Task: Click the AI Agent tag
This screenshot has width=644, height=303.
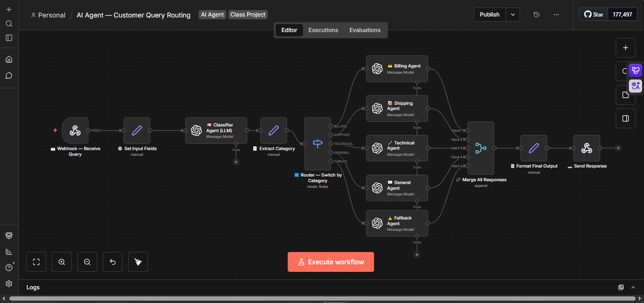Action: 212,15
